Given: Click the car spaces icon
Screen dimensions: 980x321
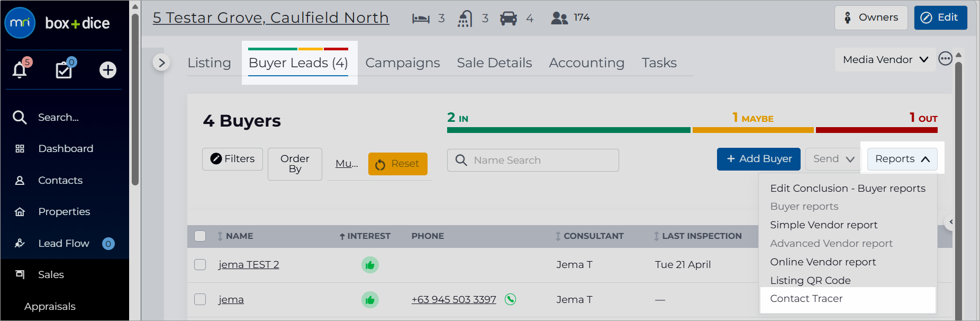Looking at the screenshot, I should point(509,19).
